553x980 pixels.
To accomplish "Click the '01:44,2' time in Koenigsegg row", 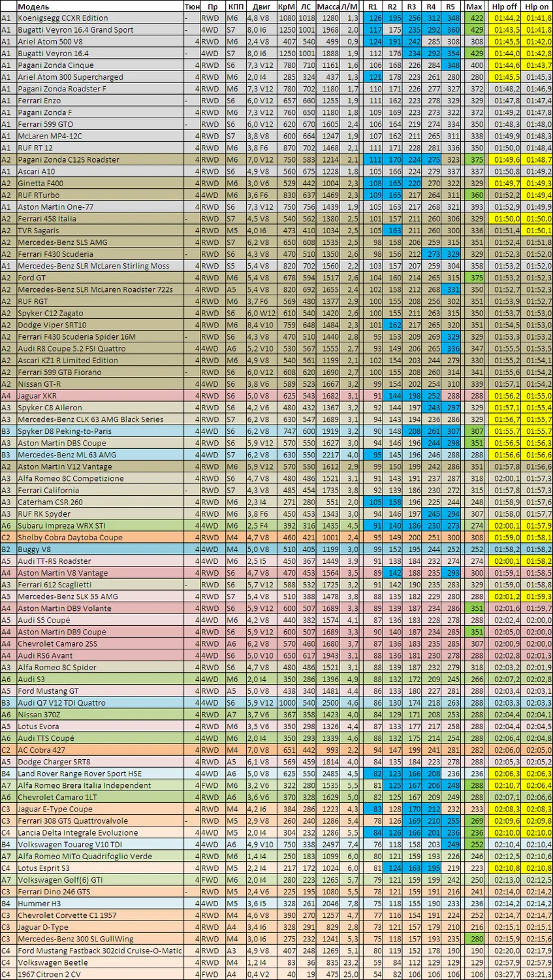I will [505, 18].
